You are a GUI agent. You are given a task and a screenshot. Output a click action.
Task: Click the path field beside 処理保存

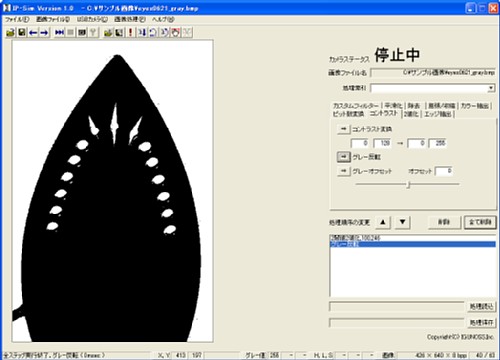click(x=397, y=323)
